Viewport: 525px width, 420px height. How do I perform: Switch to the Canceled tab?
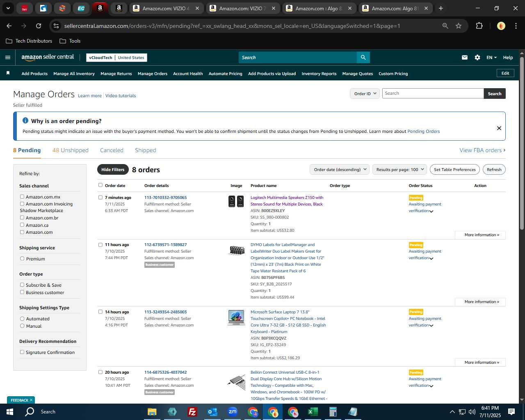tap(112, 150)
